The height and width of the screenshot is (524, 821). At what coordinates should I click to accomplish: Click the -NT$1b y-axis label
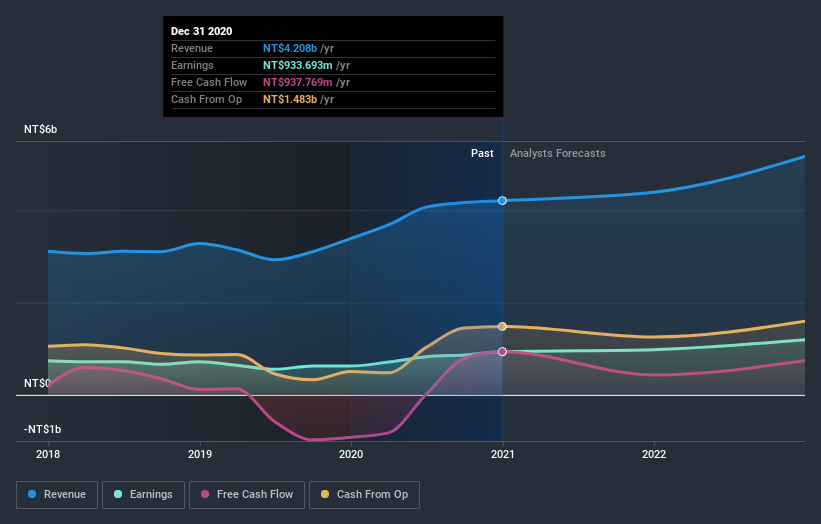click(x=42, y=429)
